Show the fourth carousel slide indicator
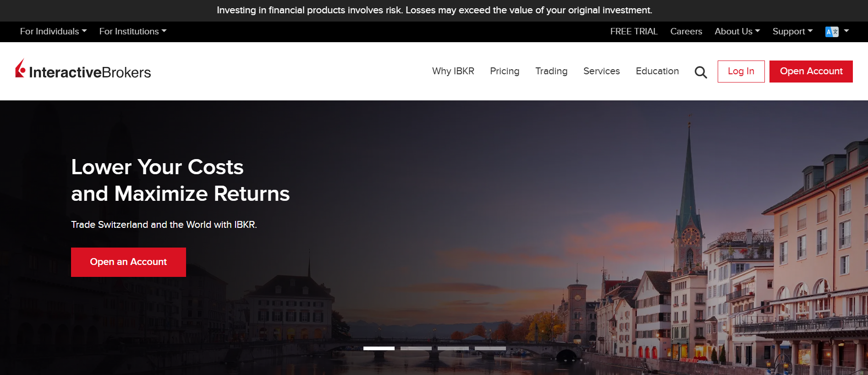 click(x=490, y=348)
